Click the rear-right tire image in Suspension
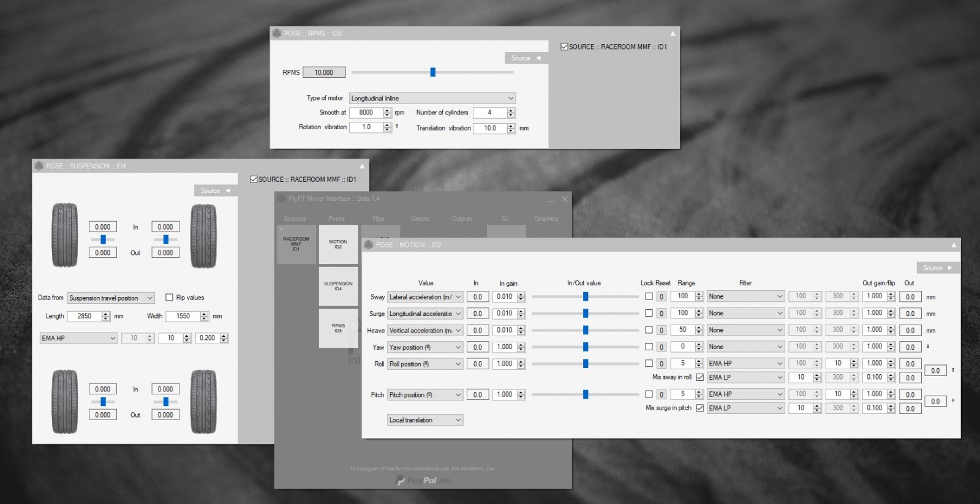Image resolution: width=980 pixels, height=504 pixels. [203, 402]
